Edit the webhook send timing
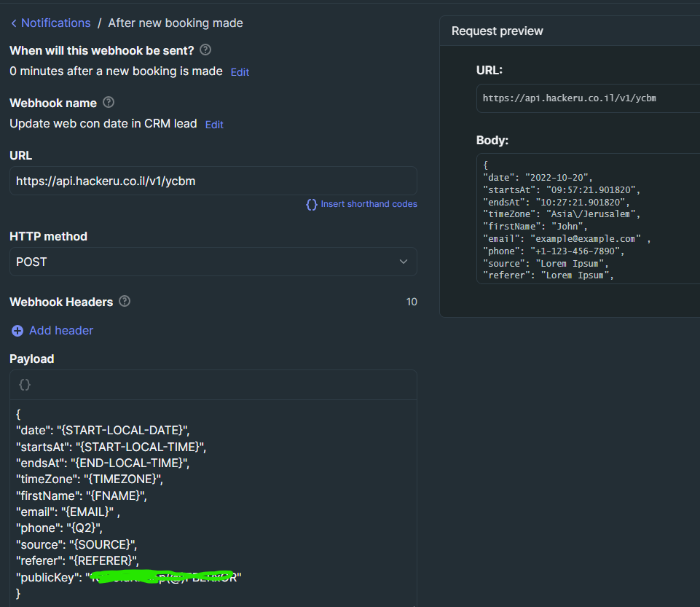The image size is (700, 607). [240, 72]
